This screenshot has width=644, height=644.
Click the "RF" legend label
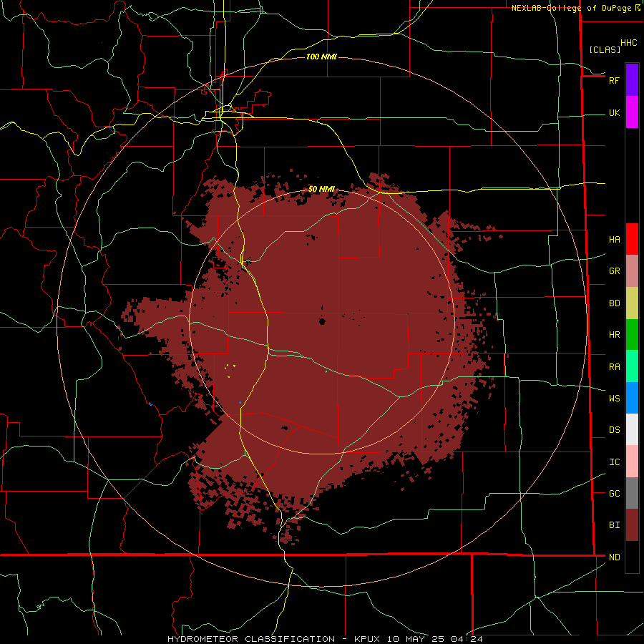pos(614,80)
